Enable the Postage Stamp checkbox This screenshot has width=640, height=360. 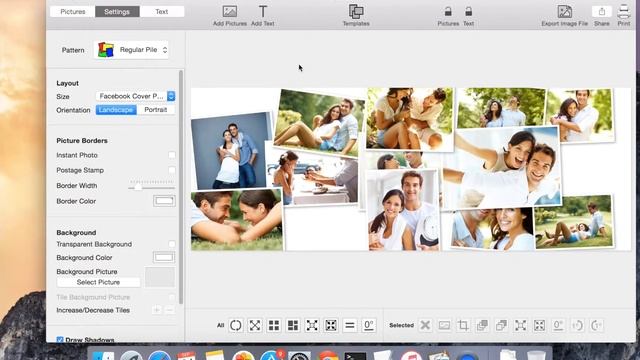pos(172,170)
